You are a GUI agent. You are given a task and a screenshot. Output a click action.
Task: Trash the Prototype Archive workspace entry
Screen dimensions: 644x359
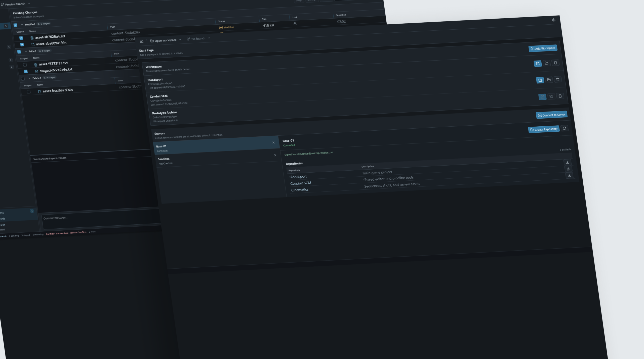coord(560,96)
